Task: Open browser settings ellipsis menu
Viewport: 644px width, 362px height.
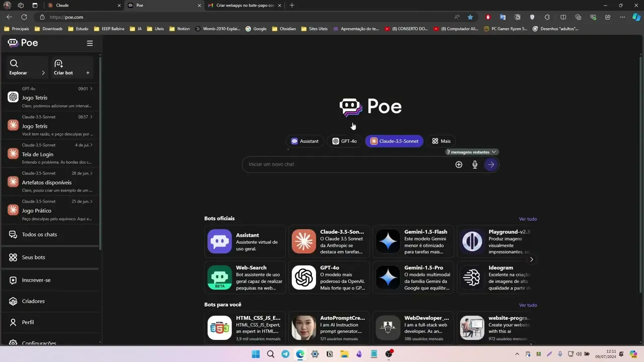Action: coord(622,17)
